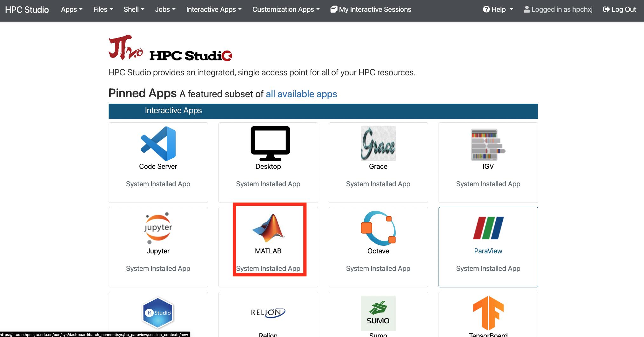The width and height of the screenshot is (644, 337).
Task: Launch the TensorBoard orange logo
Action: click(488, 313)
